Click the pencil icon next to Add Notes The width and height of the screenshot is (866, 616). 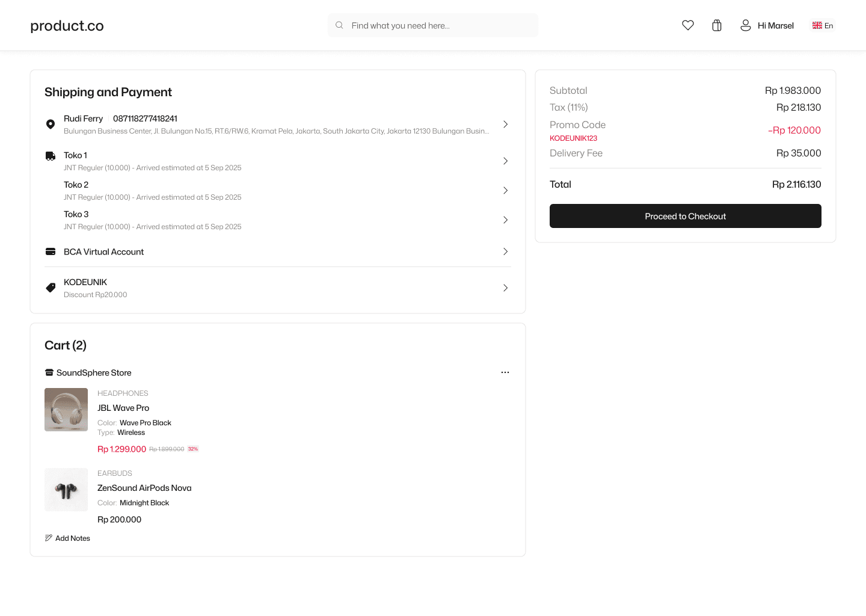48,537
